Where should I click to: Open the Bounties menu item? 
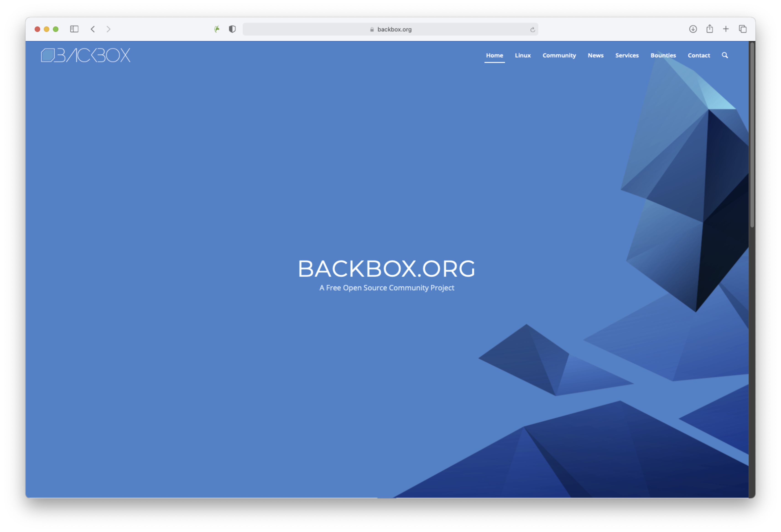pos(663,55)
